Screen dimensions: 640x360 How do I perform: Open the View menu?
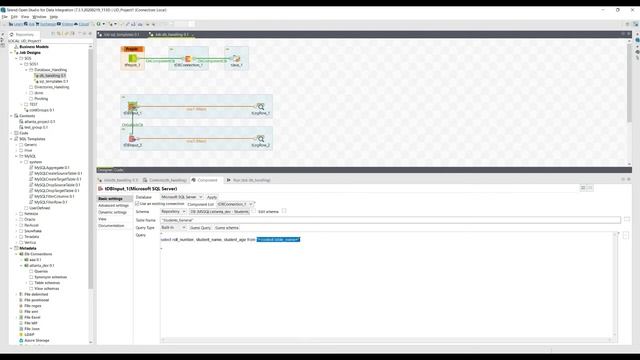point(25,17)
